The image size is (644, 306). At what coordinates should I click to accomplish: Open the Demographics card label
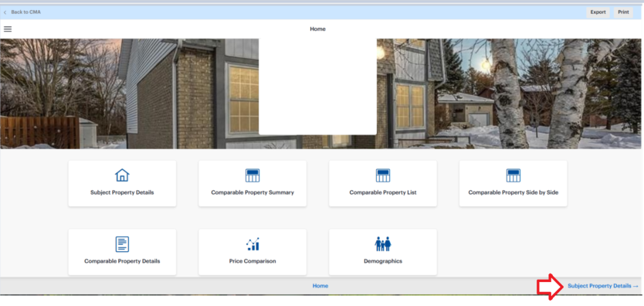[x=383, y=261]
